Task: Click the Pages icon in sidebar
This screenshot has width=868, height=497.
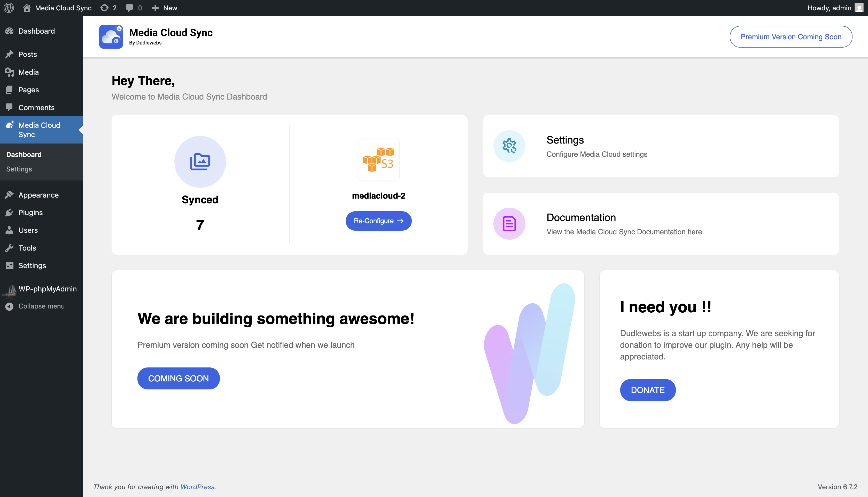Action: click(10, 90)
